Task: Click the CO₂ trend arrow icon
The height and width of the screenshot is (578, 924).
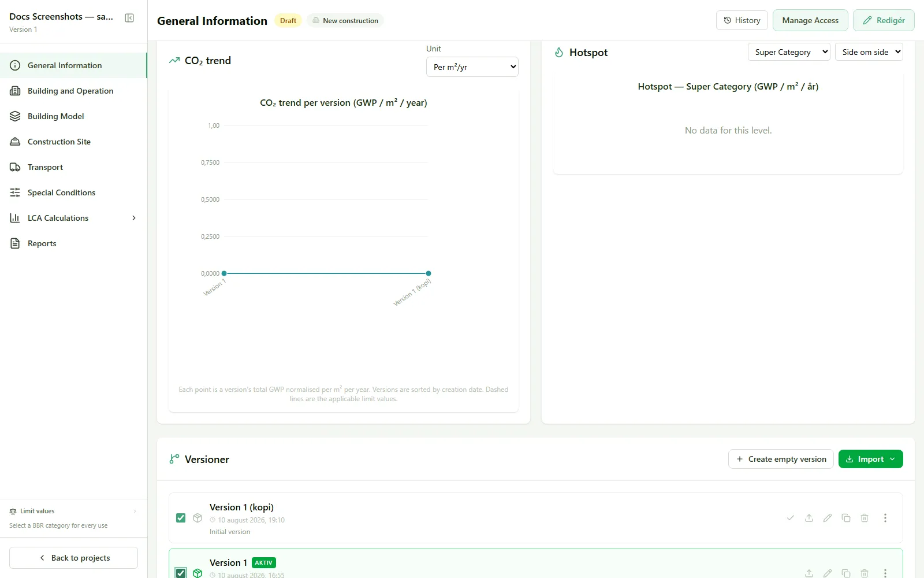Action: pos(174,60)
